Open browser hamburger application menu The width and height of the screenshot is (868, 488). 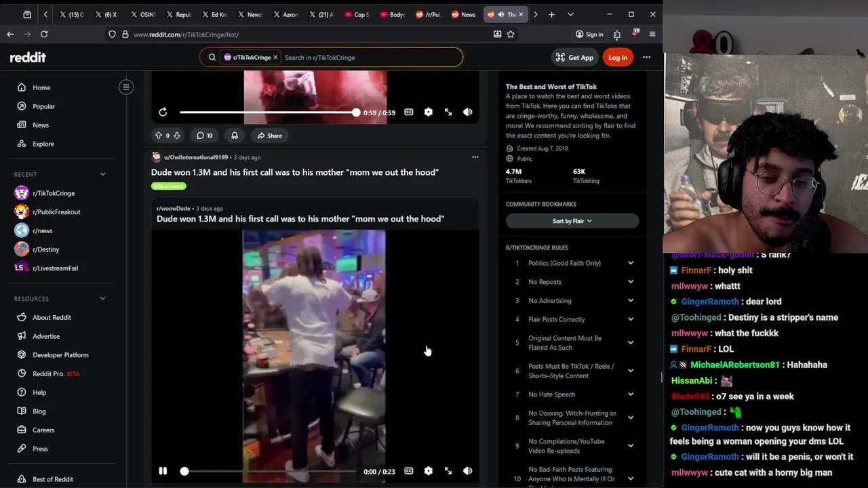652,34
